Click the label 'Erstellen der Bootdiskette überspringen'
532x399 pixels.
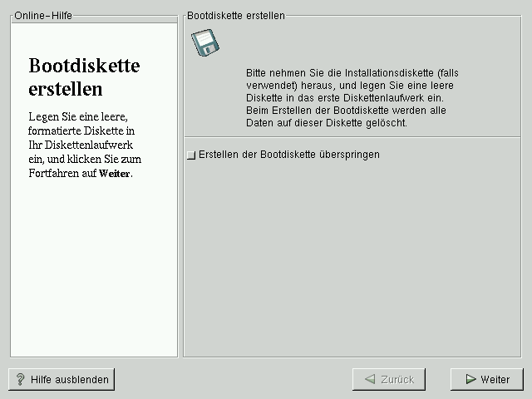289,155
